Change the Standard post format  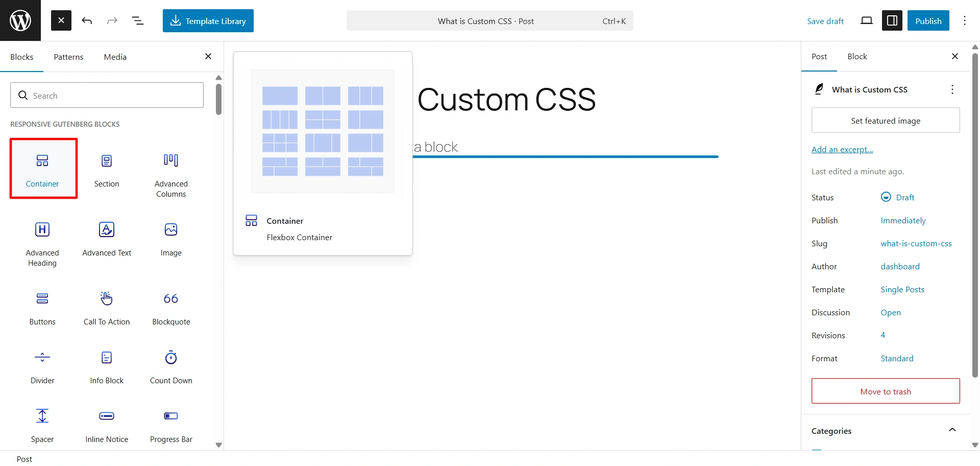(x=897, y=358)
